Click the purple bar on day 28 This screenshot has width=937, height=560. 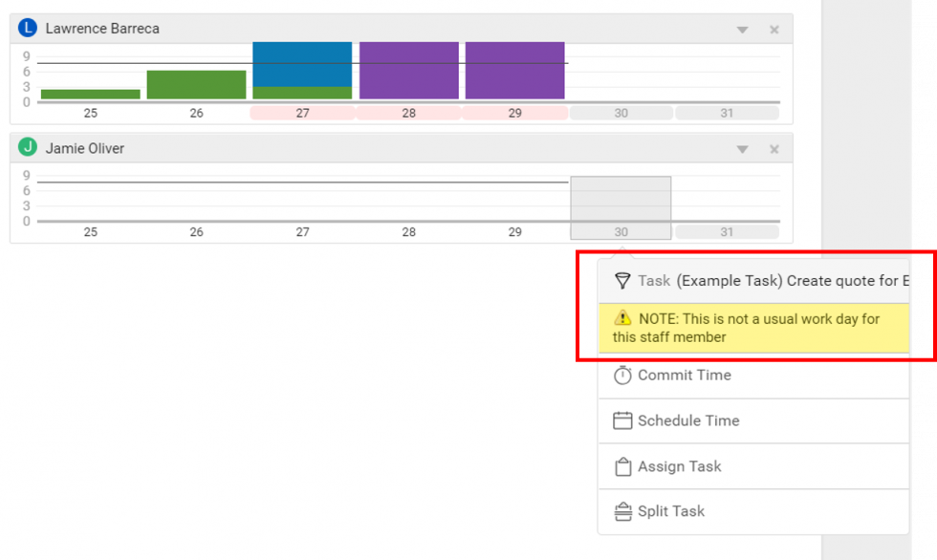[408, 71]
